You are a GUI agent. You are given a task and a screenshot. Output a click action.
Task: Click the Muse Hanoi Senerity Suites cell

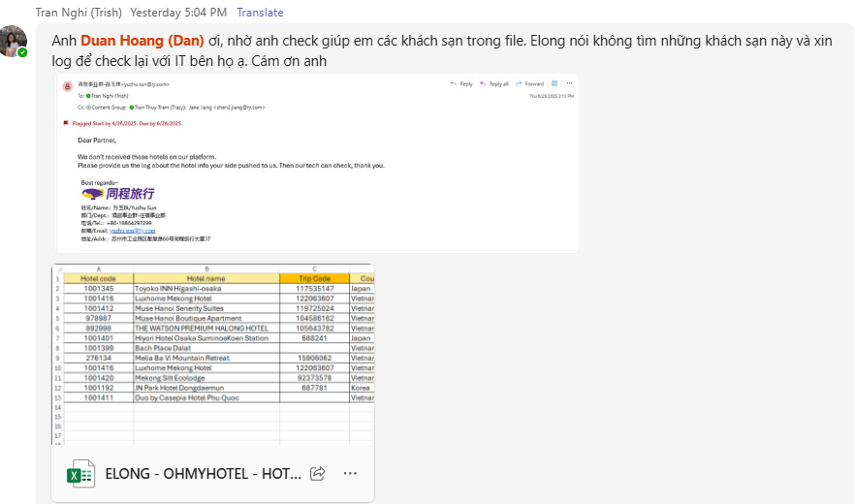pyautogui.click(x=206, y=308)
